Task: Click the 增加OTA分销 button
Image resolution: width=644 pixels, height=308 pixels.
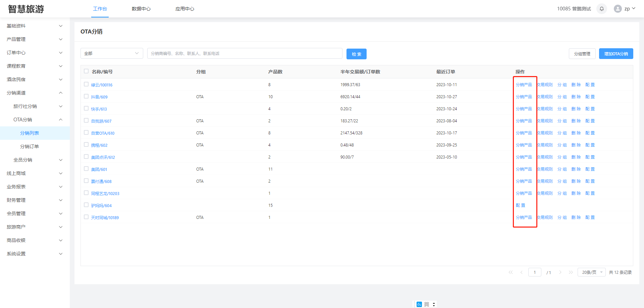Action: (x=616, y=54)
